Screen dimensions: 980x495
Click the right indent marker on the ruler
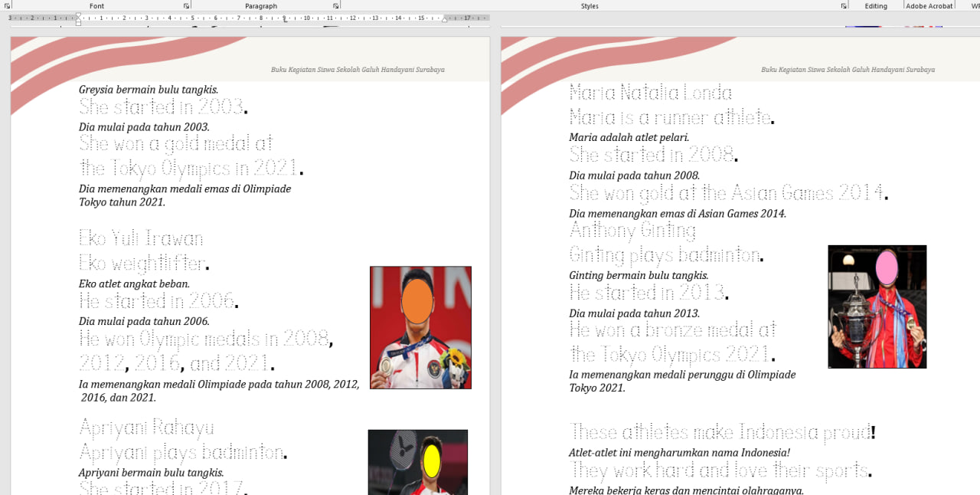(444, 19)
